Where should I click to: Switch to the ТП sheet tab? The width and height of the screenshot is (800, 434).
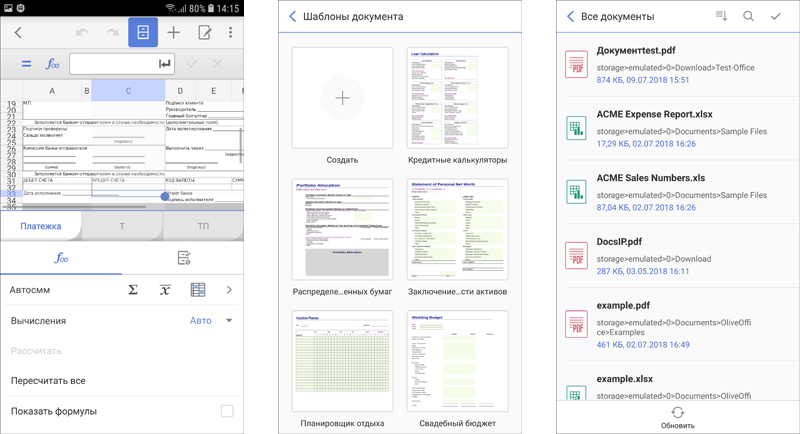(x=203, y=226)
